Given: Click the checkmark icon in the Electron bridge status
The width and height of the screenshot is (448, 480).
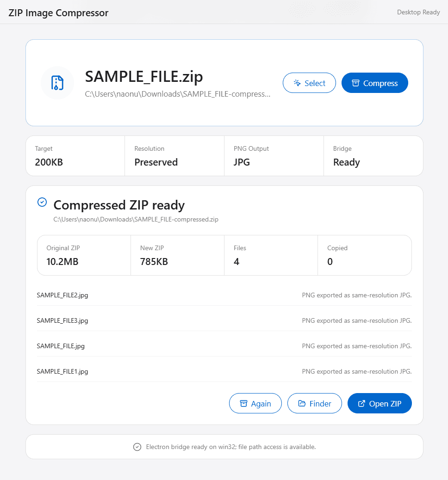Looking at the screenshot, I should point(137,447).
